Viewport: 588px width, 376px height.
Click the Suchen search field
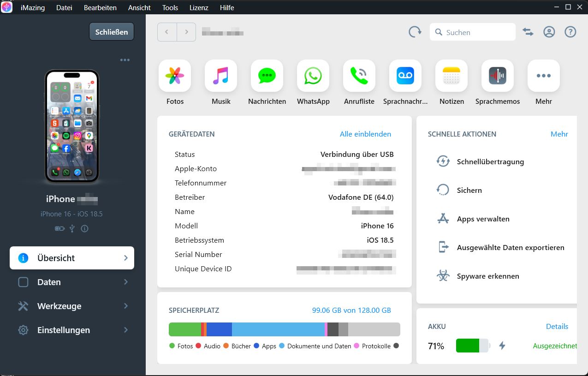(473, 32)
